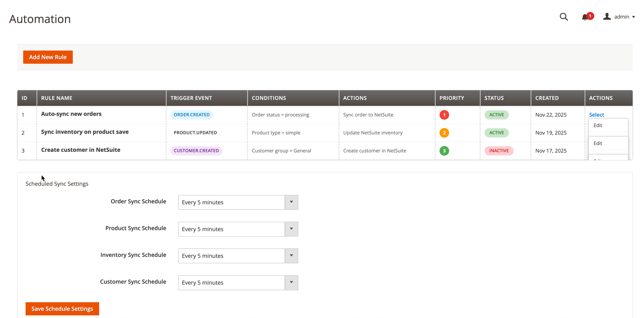Screen dimensions: 644x318
Task: Click the ACTIVE status badge for rule 2
Action: point(496,133)
